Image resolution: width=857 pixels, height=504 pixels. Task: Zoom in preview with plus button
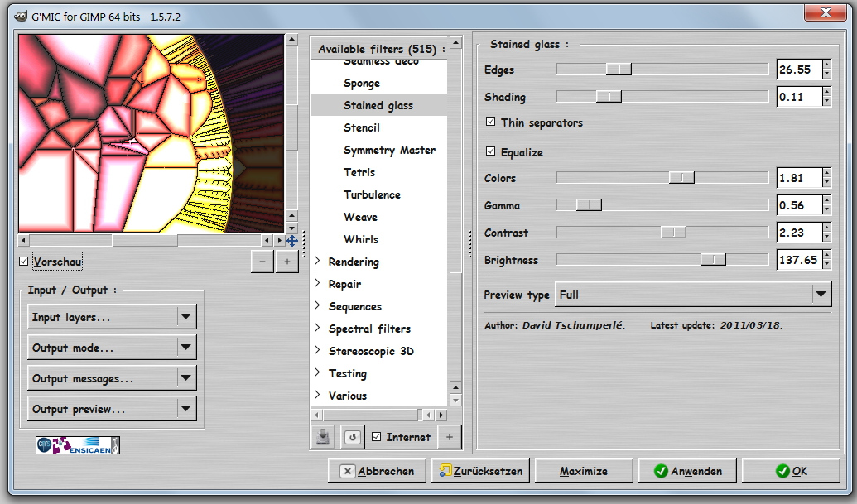(x=286, y=262)
